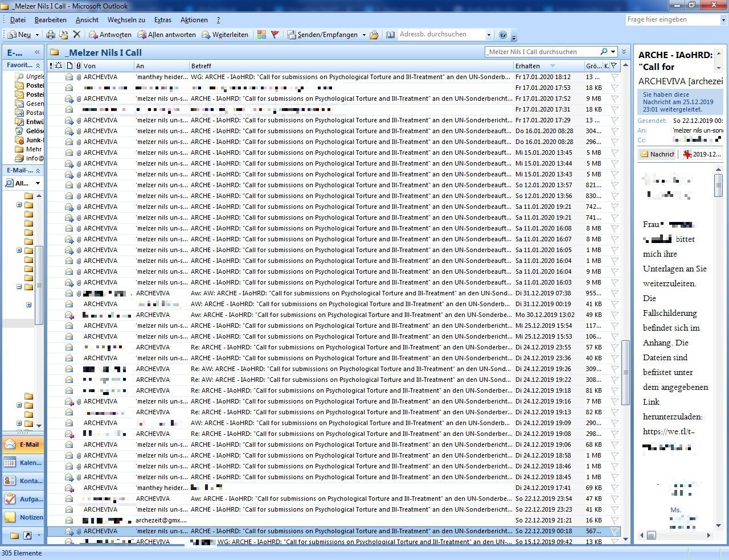The height and width of the screenshot is (560, 729).
Task: Open the Neu button dropdown arrow
Action: (37, 35)
